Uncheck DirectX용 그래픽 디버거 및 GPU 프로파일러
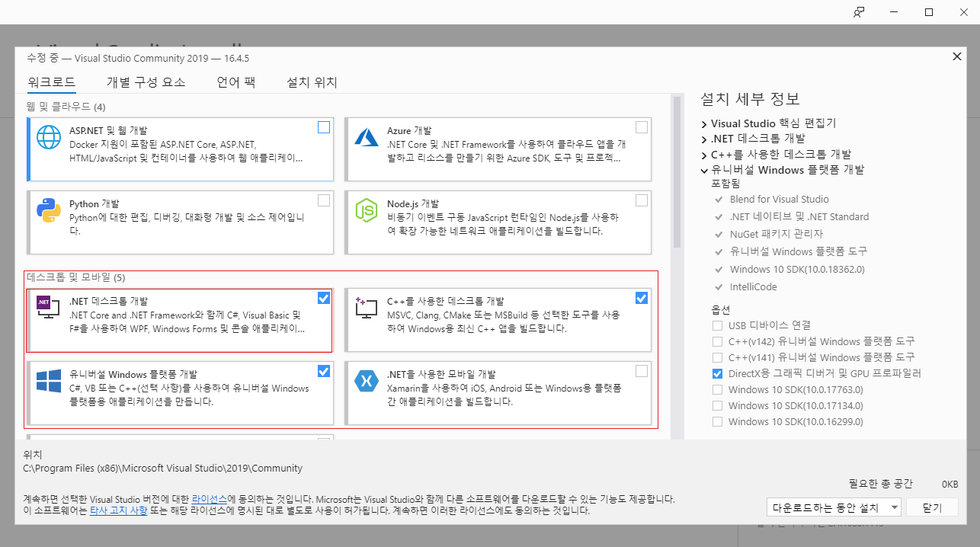This screenshot has height=547, width=980. coord(717,373)
